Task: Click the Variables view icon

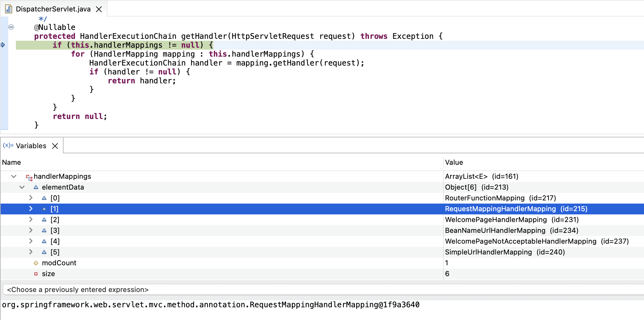Action: [8, 145]
